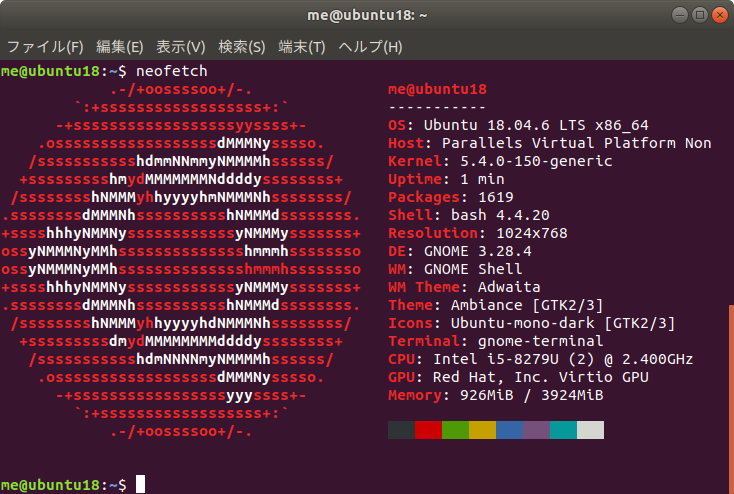The height and width of the screenshot is (494, 734).
Task: Open the ヘルプ(H) menu
Action: (370, 47)
